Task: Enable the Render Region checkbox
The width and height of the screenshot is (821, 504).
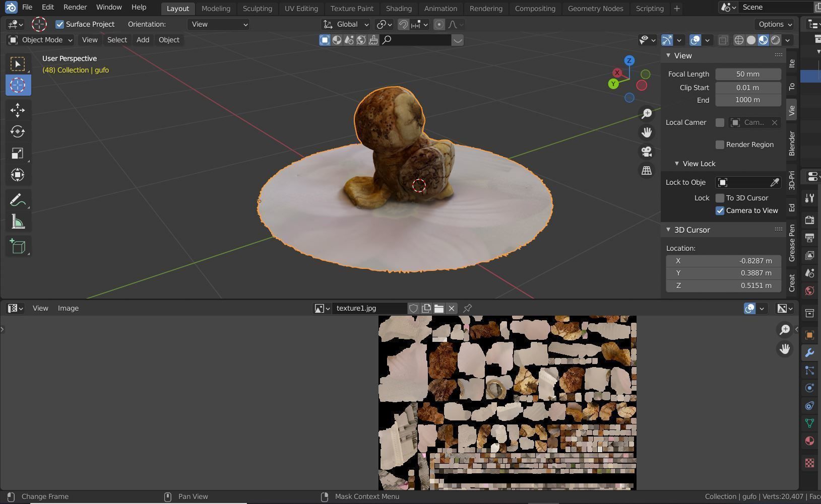Action: 720,145
